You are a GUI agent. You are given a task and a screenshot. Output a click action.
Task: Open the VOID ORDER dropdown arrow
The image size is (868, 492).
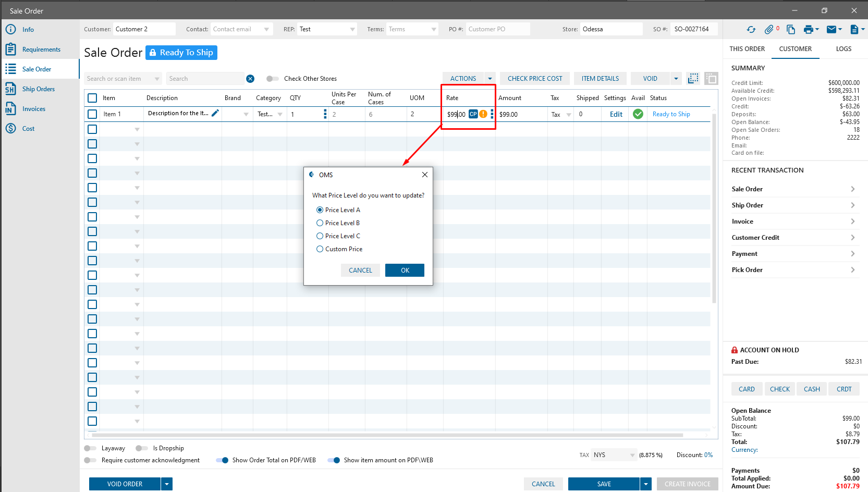[x=167, y=484]
